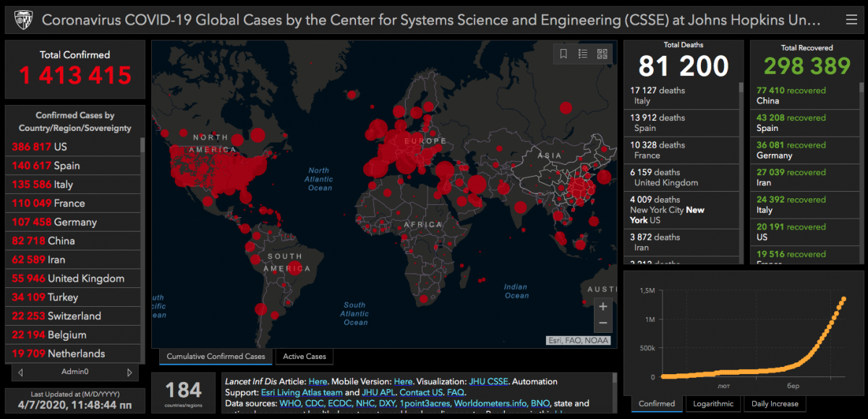Open the Esri Living Atlas team link
Screen dimensions: 868x419
[x=301, y=392]
